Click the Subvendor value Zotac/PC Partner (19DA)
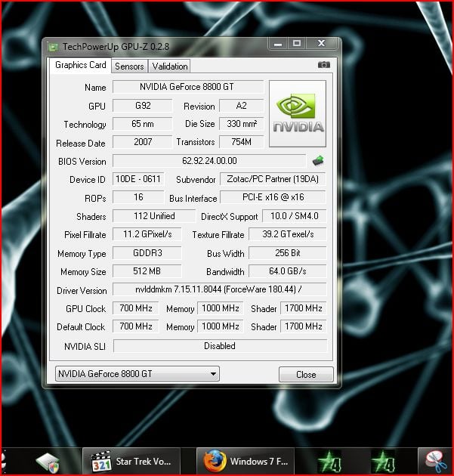This screenshot has width=454, height=476. tap(273, 179)
